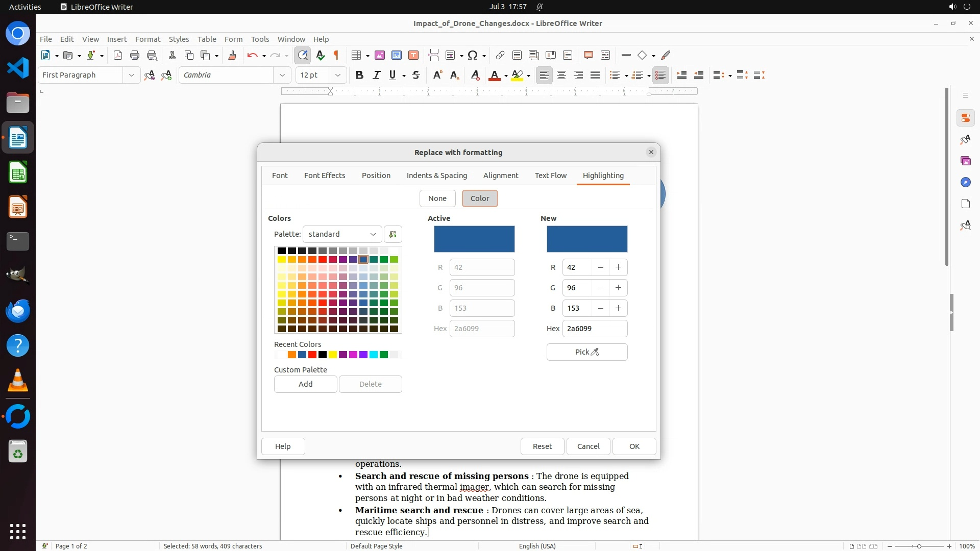
Task: Toggle Italic formatting button
Action: pos(376,75)
